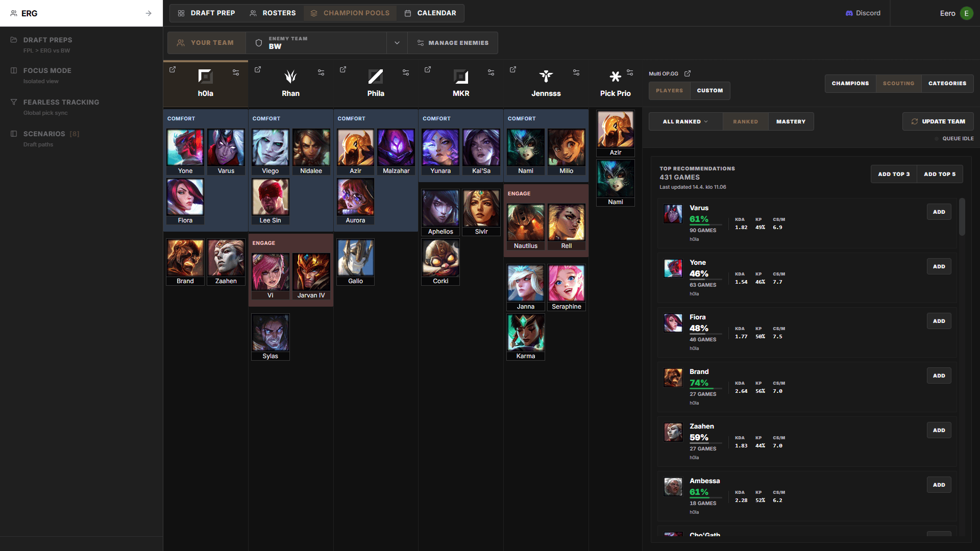980x551 pixels.
Task: Switch to CUSTOM mode
Action: [x=710, y=91]
